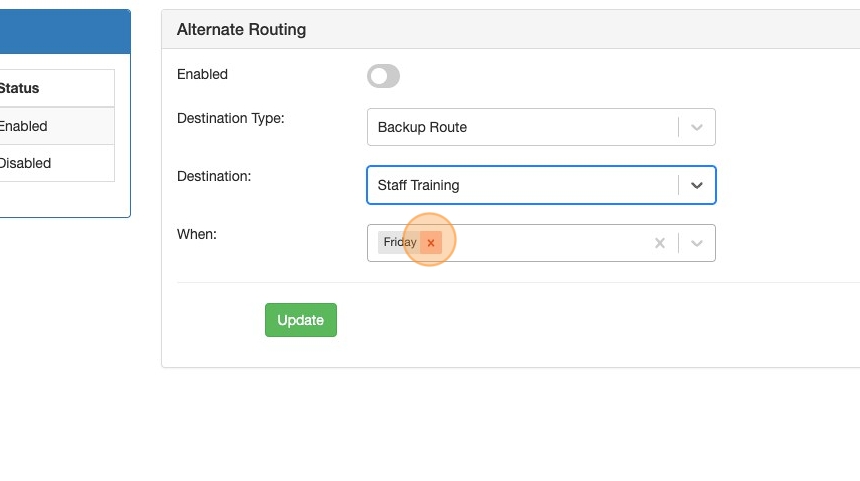This screenshot has width=860, height=481.
Task: Click the Friday tag label
Action: tap(399, 243)
